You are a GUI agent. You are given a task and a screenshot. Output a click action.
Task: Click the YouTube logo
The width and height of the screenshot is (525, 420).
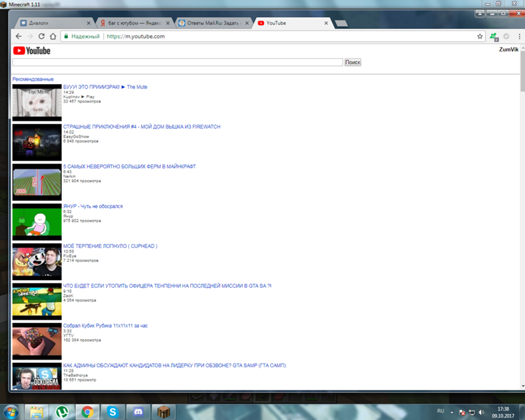[31, 51]
